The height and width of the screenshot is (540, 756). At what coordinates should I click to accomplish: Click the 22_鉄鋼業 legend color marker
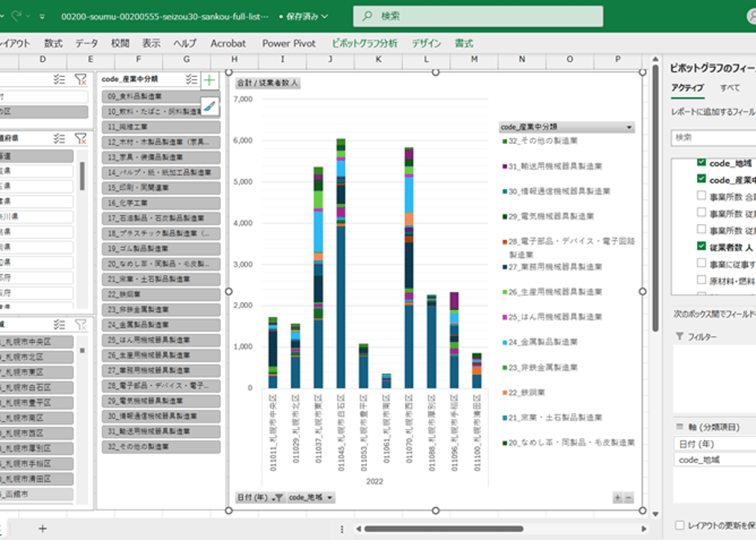pos(505,393)
